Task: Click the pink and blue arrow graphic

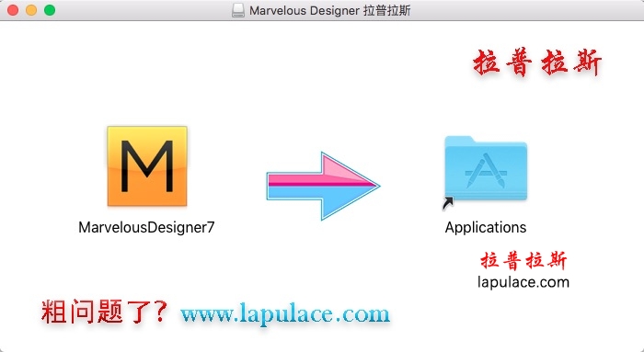Action: pyautogui.click(x=323, y=186)
